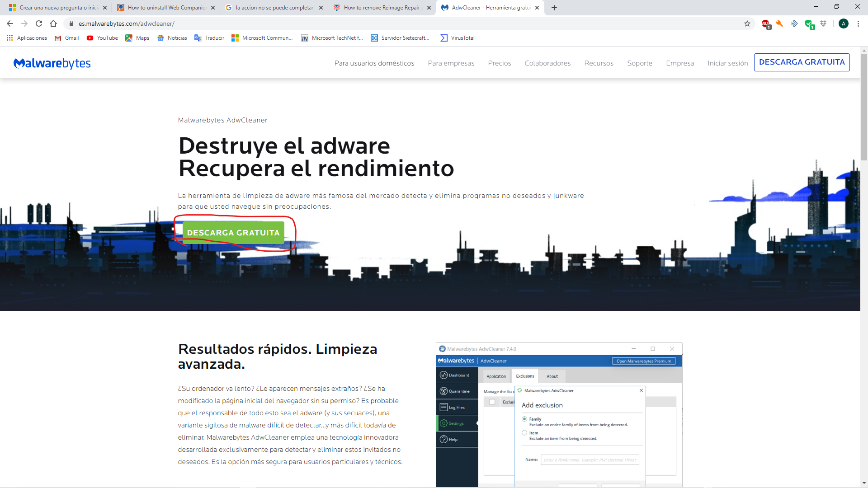Open the Colaboradores menu item
This screenshot has height=488, width=868.
[x=547, y=63]
